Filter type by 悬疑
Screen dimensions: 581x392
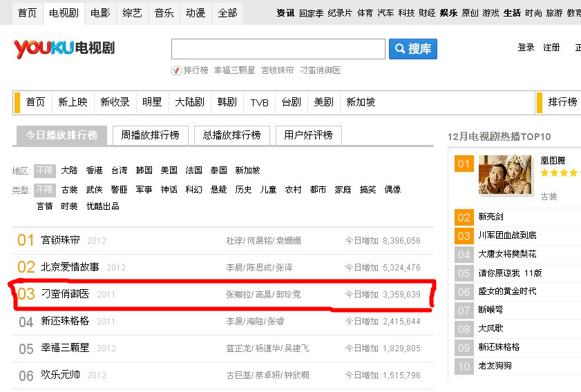click(218, 190)
